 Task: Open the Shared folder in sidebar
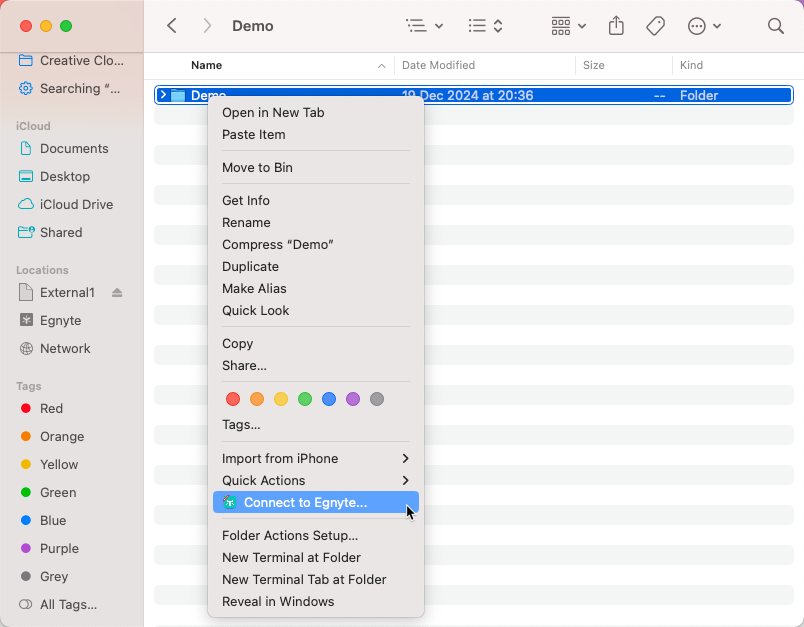(71, 232)
